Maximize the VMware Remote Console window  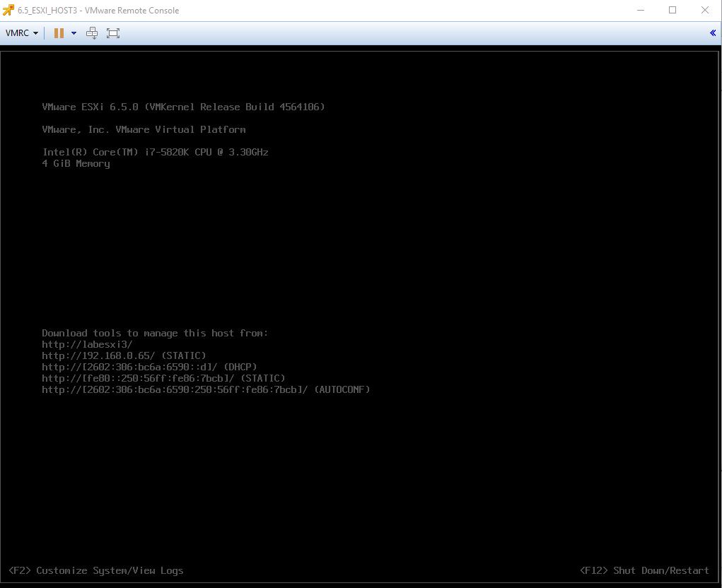tap(672, 10)
